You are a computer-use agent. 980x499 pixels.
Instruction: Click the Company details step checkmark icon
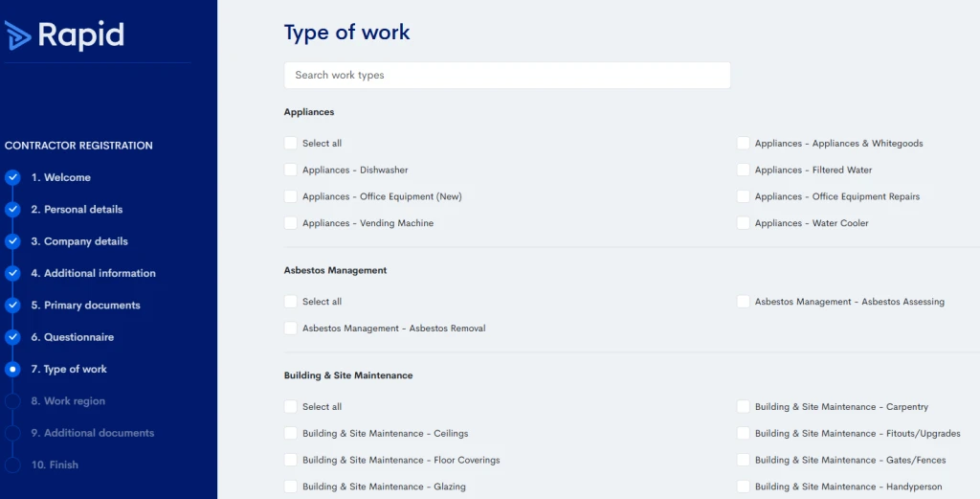tap(12, 241)
